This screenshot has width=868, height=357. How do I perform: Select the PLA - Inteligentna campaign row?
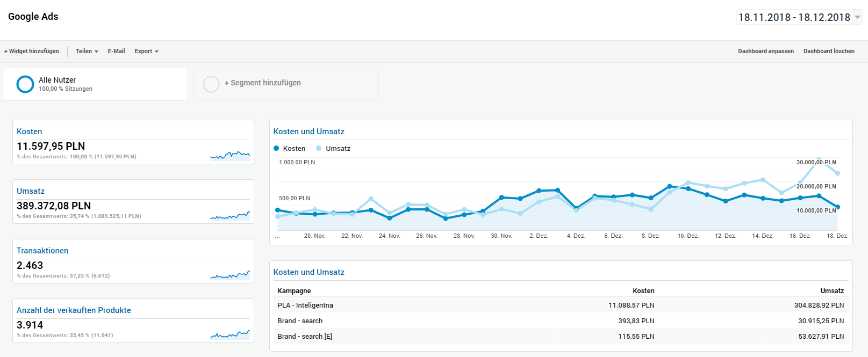pyautogui.click(x=561, y=305)
